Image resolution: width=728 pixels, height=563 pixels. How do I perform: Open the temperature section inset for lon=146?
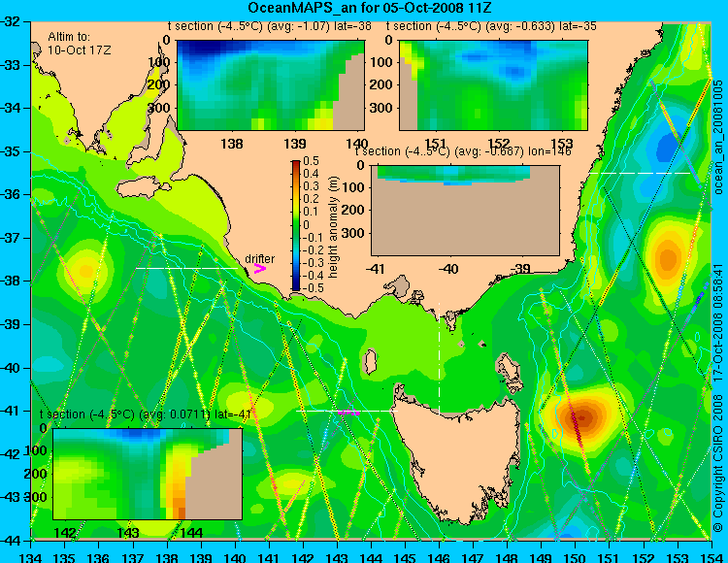(x=465, y=211)
